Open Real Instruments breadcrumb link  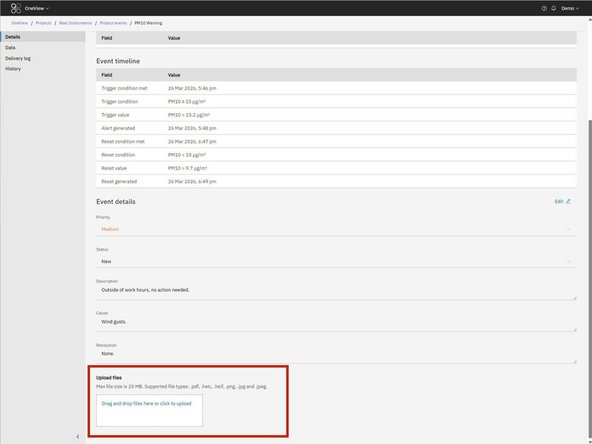[76, 23]
